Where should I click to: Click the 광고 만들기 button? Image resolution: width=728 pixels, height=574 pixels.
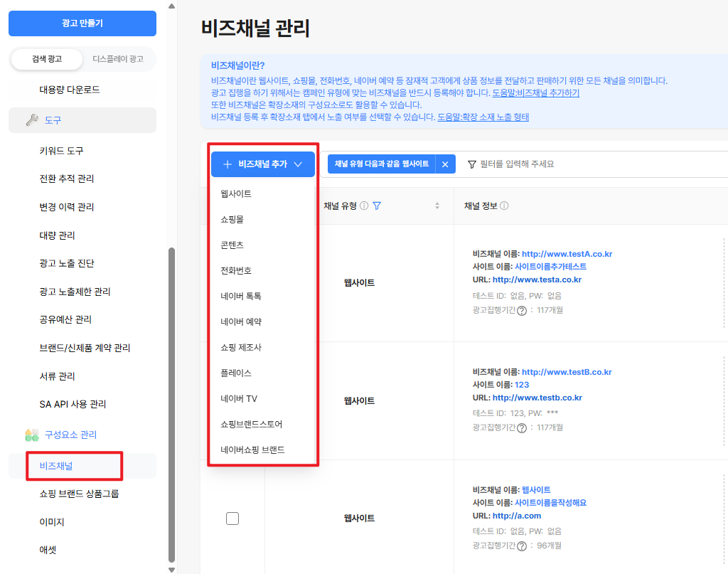coord(82,23)
